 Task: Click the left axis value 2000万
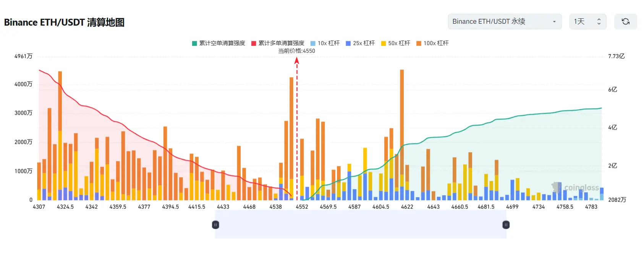pos(23,142)
